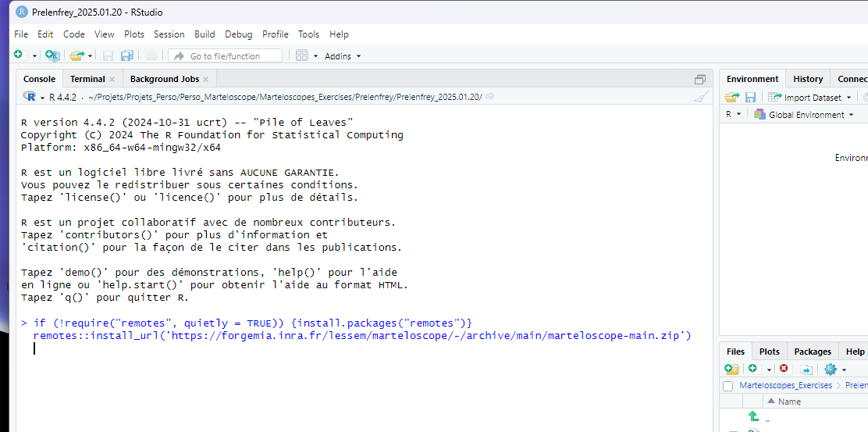Open the Global Environment dropdown
The image size is (868, 432).
coord(803,115)
